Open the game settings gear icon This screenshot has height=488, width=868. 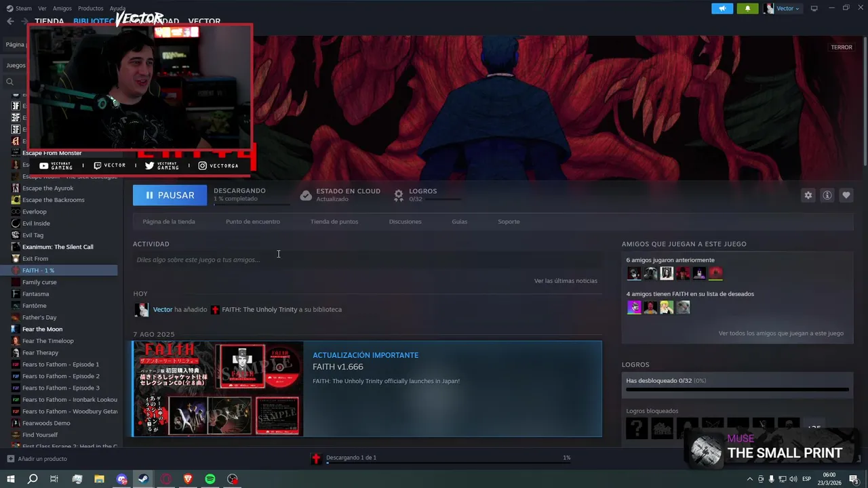(x=808, y=195)
